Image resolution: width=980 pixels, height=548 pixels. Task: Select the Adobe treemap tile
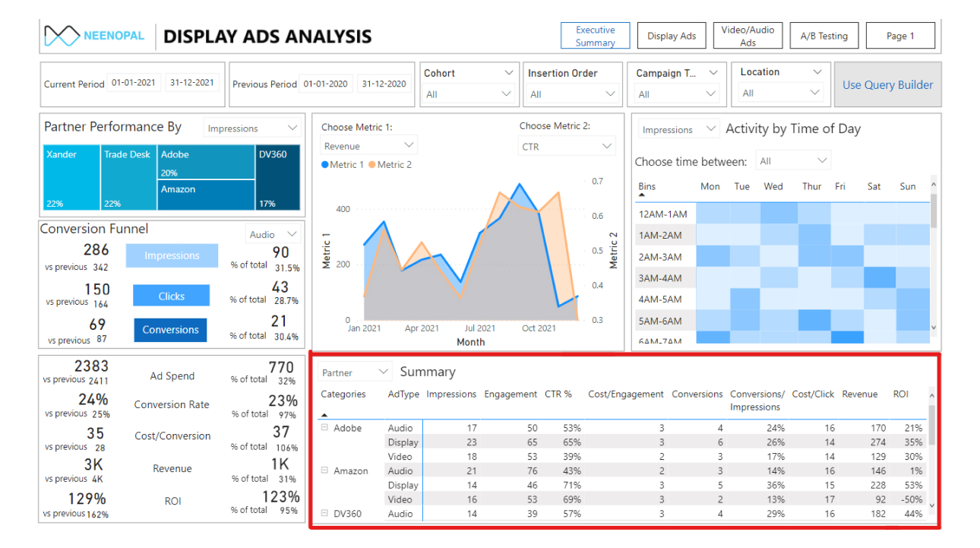(206, 162)
